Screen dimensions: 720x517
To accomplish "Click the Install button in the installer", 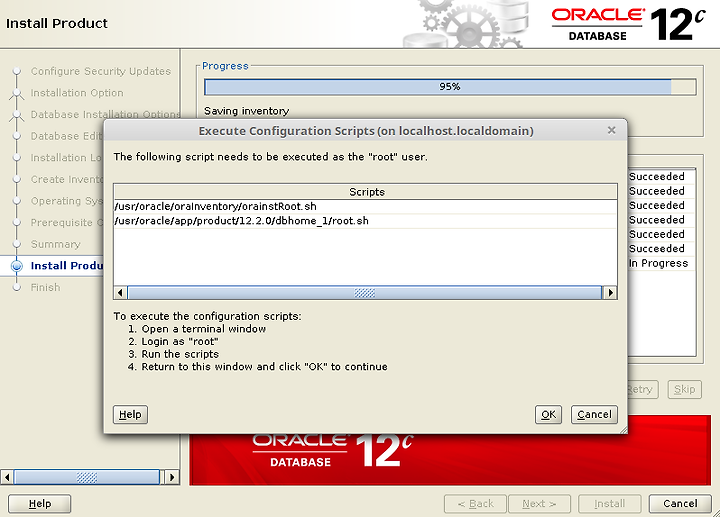I will (609, 504).
